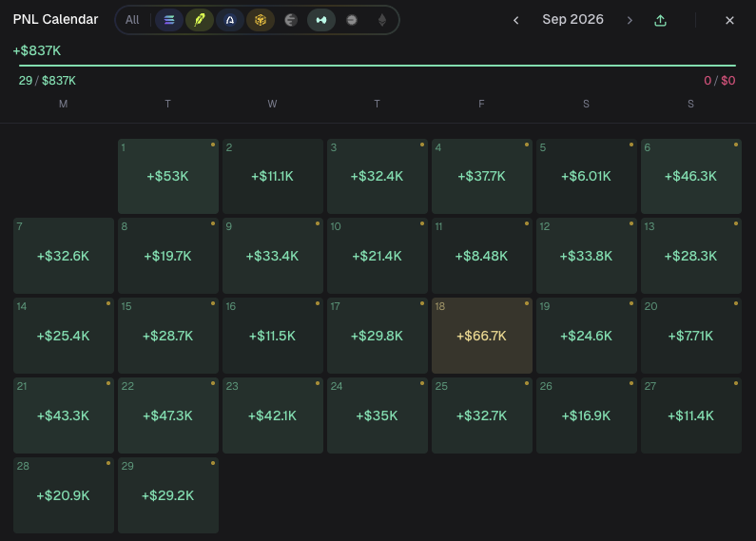Toggle the teal bowtie chain filter
756x541 pixels.
pyautogui.click(x=321, y=20)
